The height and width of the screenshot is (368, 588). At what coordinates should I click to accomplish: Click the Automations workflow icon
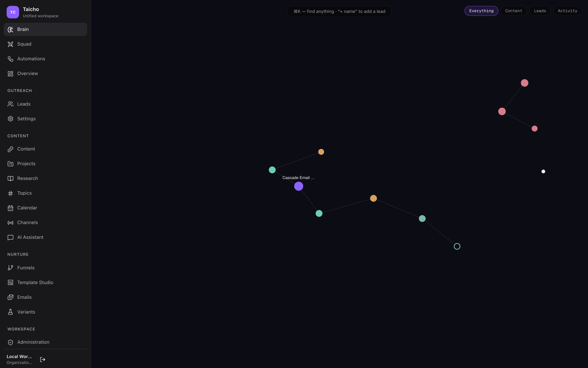click(x=10, y=59)
